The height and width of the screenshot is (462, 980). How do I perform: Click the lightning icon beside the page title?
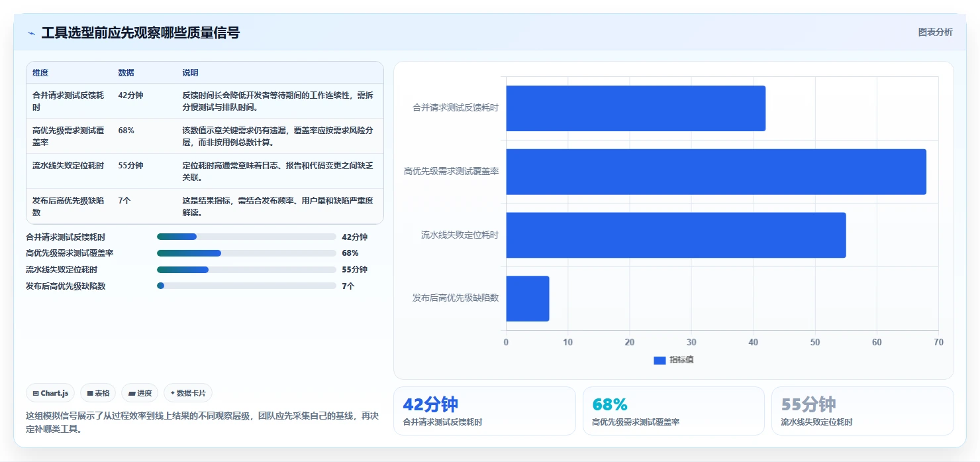pyautogui.click(x=31, y=33)
